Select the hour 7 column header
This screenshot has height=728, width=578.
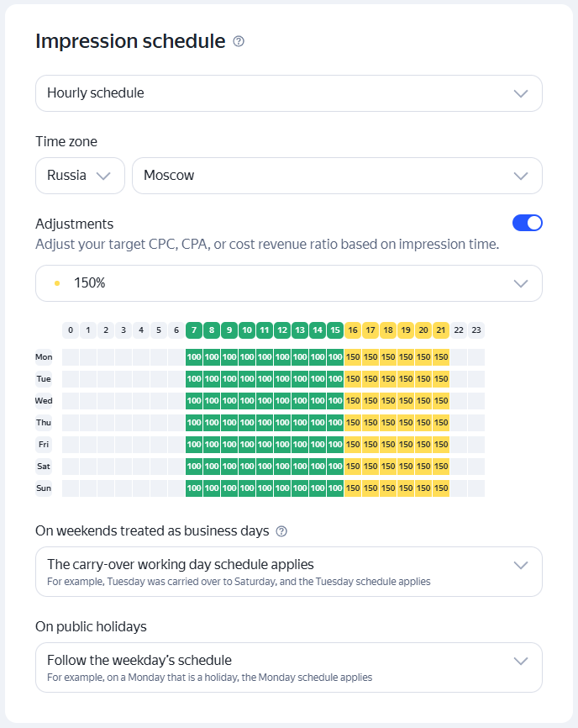click(x=194, y=330)
